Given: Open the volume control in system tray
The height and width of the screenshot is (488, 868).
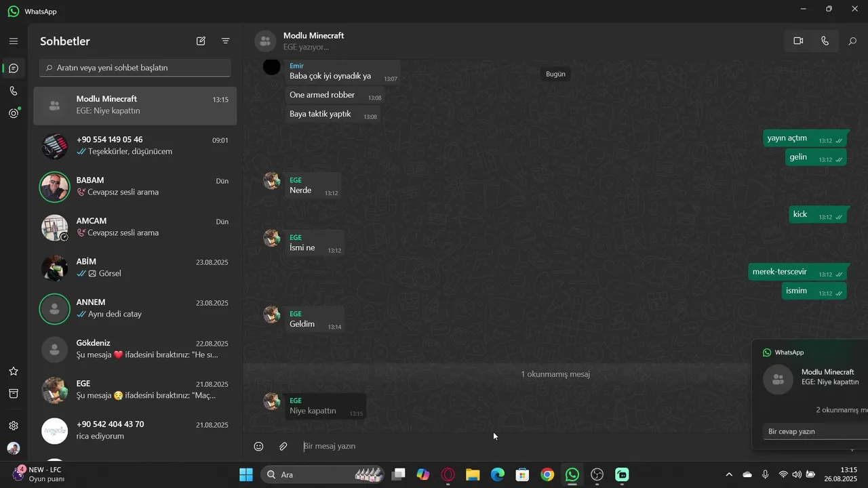Looking at the screenshot, I should click(x=796, y=474).
